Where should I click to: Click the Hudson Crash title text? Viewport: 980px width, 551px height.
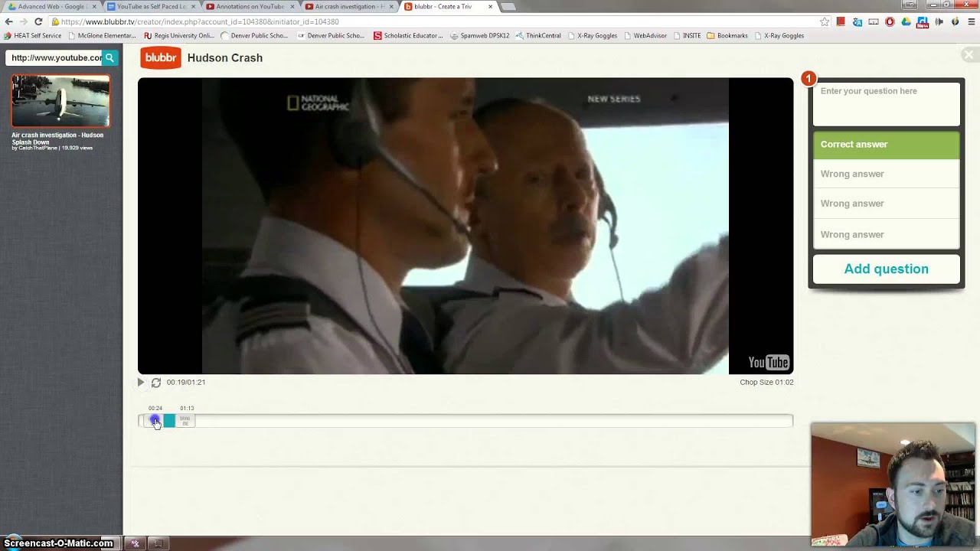(225, 57)
